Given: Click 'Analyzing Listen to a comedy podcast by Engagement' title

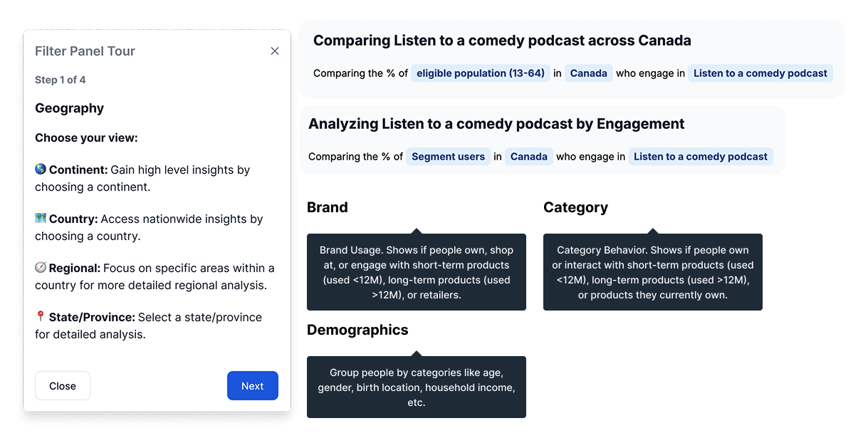Looking at the screenshot, I should [496, 124].
